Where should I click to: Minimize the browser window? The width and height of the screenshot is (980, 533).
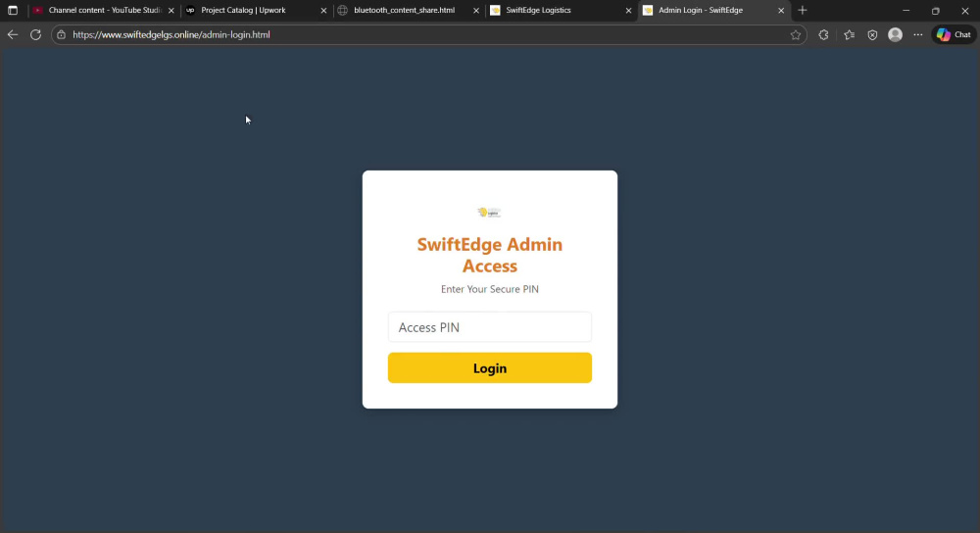[x=906, y=11]
